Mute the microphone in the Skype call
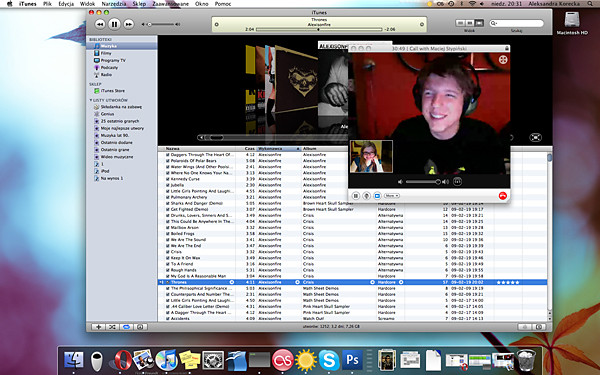 (366, 196)
